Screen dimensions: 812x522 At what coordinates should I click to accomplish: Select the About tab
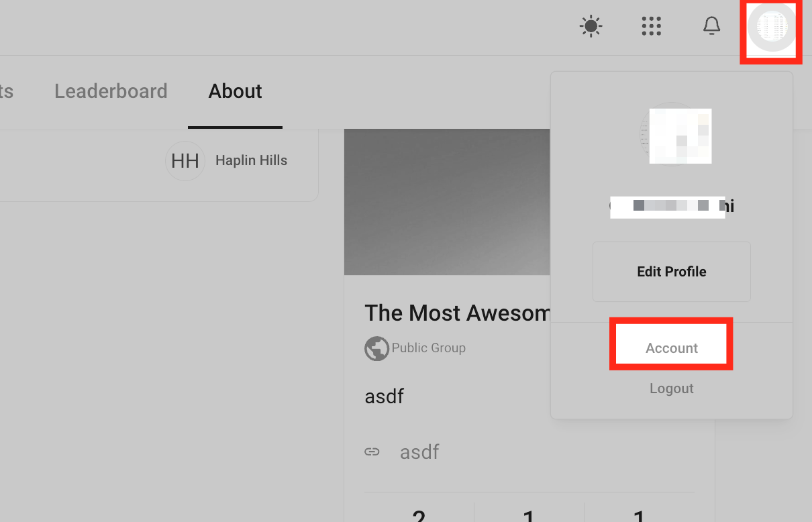(235, 91)
